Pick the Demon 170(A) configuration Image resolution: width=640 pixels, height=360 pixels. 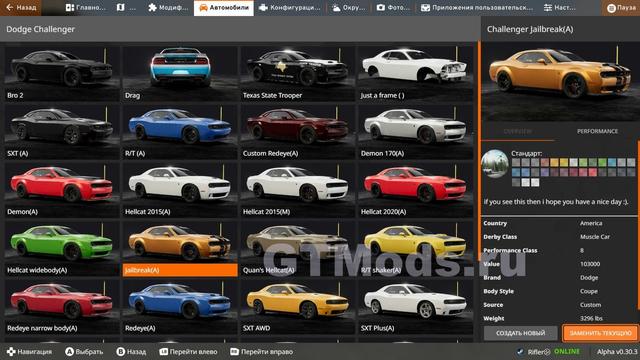tap(415, 132)
